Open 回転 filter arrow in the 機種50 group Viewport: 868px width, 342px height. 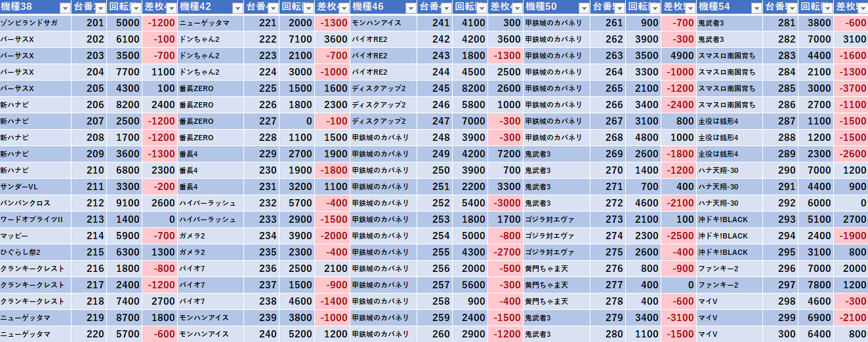pos(655,8)
